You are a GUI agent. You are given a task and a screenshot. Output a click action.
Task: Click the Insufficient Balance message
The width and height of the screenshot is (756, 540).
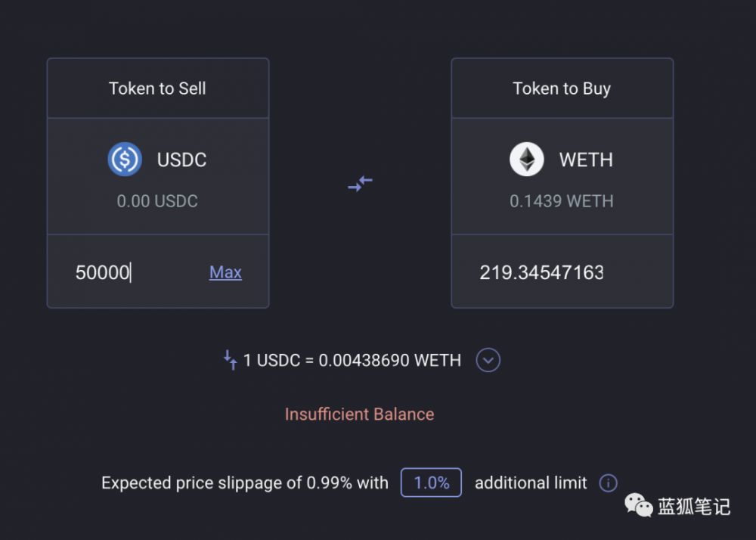(x=359, y=414)
